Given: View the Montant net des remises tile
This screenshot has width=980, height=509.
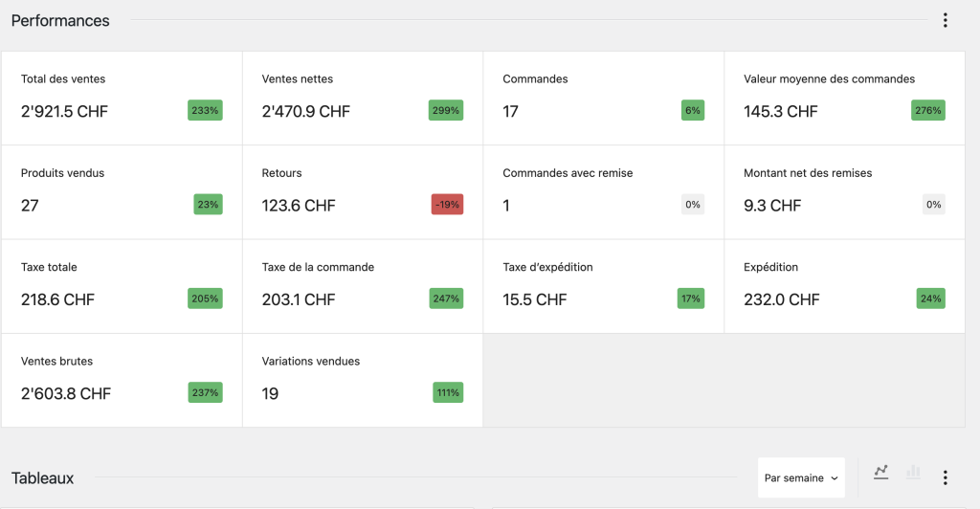Looking at the screenshot, I should (x=844, y=191).
